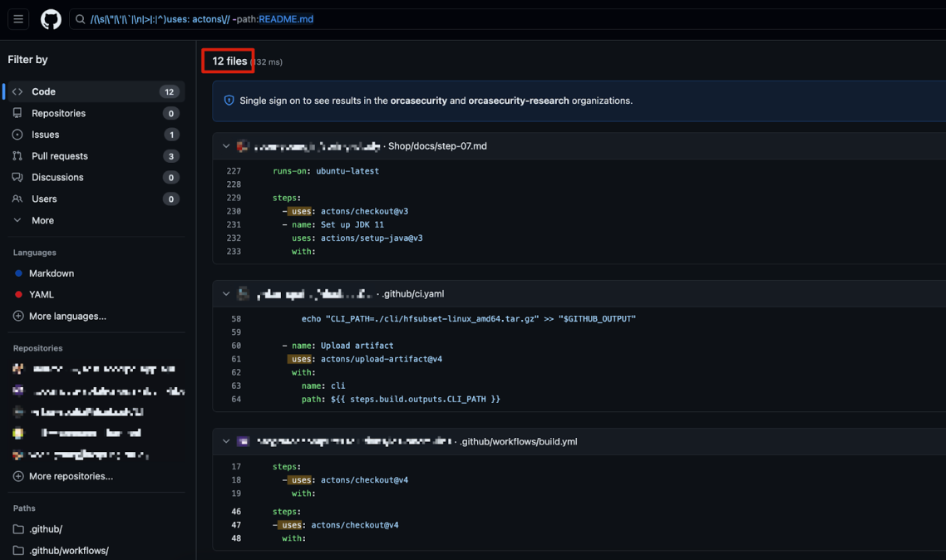The width and height of the screenshot is (946, 560).
Task: Click the red YAML language dot
Action: (x=18, y=295)
